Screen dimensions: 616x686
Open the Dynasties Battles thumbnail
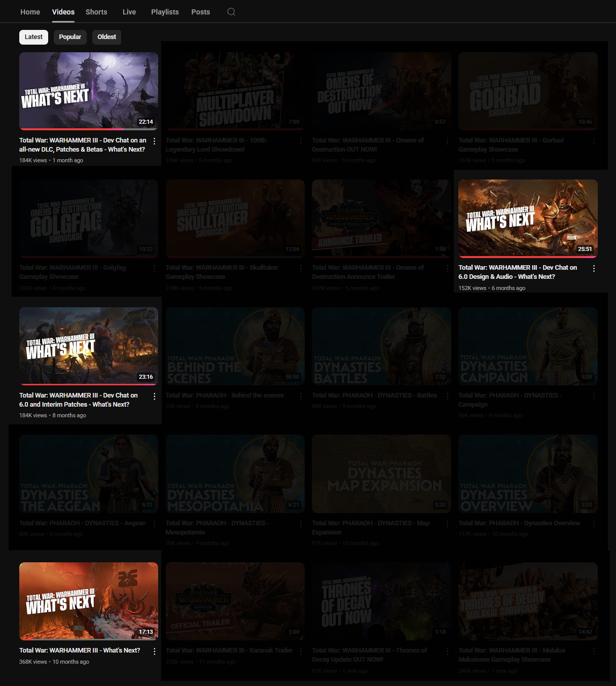pyautogui.click(x=381, y=346)
